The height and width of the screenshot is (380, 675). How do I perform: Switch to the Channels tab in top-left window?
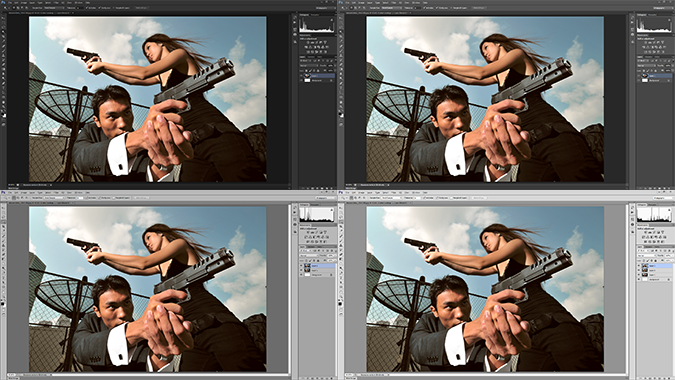[311, 57]
